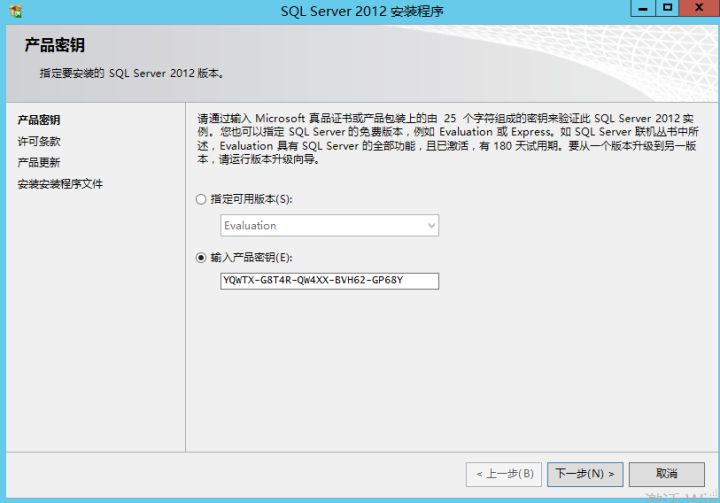Viewport: 720px width, 503px height.
Task: Click the product key description paragraph
Action: click(448, 139)
